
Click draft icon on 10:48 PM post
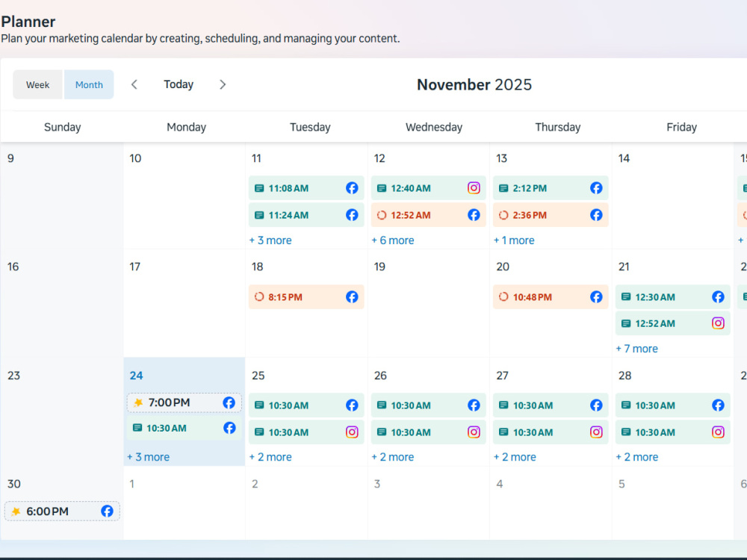tap(503, 296)
